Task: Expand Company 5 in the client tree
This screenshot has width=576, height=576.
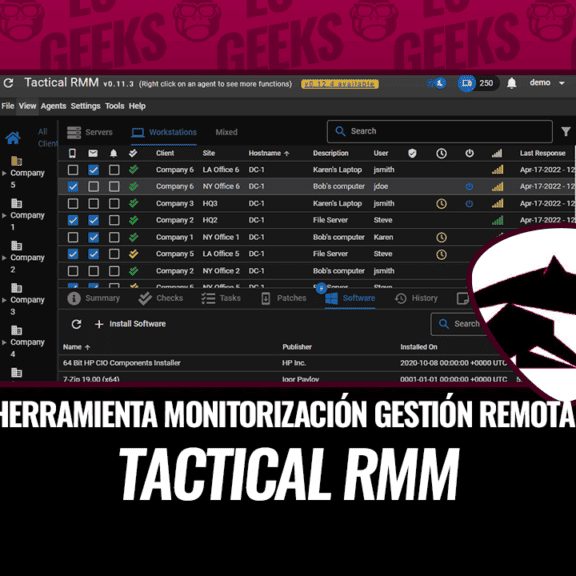Action: pos(4,173)
